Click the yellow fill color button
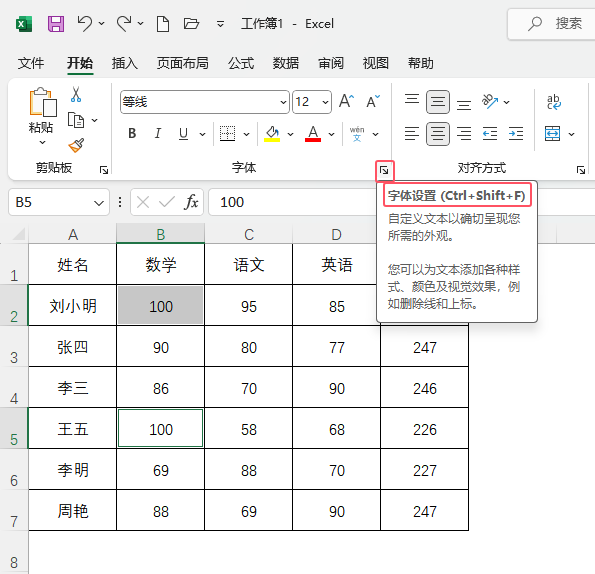595x574 pixels. [272, 134]
